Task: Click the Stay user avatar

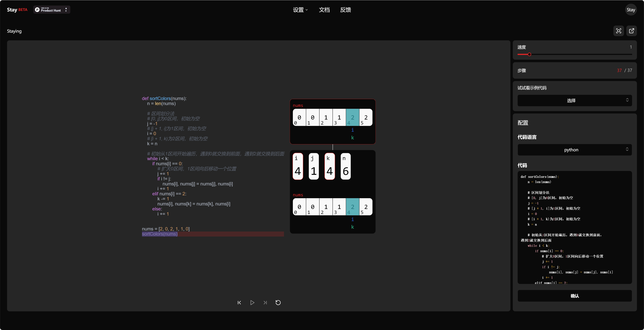Action: [631, 10]
